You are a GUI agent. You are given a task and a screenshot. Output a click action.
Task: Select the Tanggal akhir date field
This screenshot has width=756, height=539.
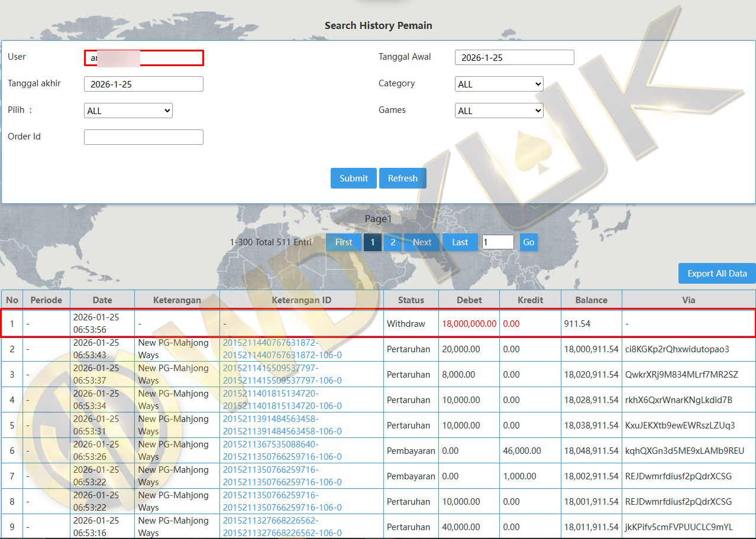[x=144, y=84]
